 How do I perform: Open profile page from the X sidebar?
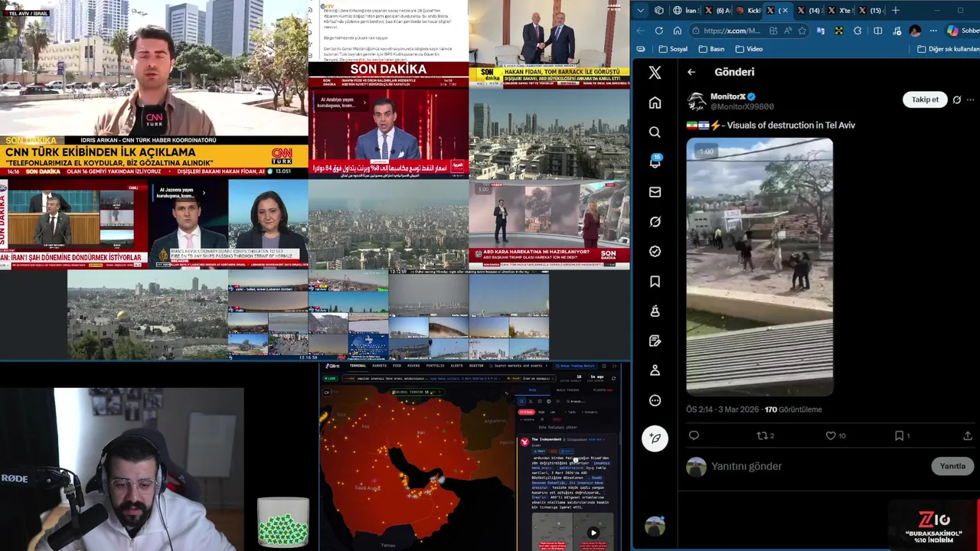(x=655, y=370)
